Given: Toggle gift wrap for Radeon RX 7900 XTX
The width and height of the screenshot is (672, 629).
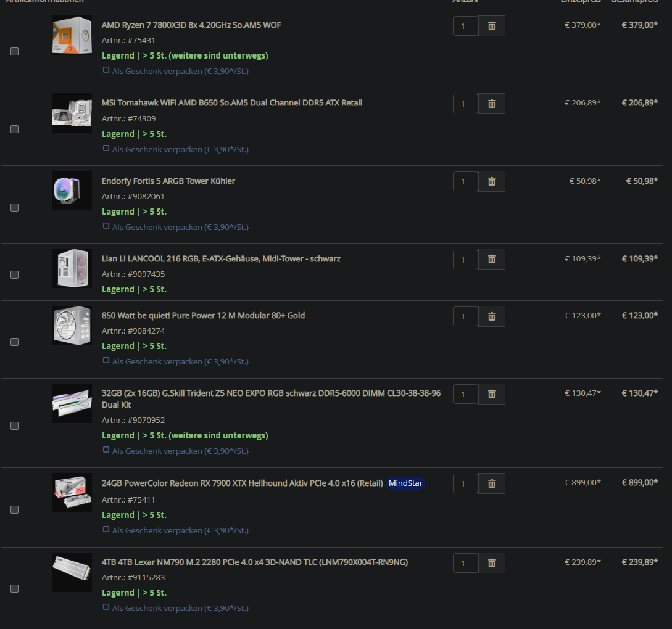Looking at the screenshot, I should [x=106, y=529].
